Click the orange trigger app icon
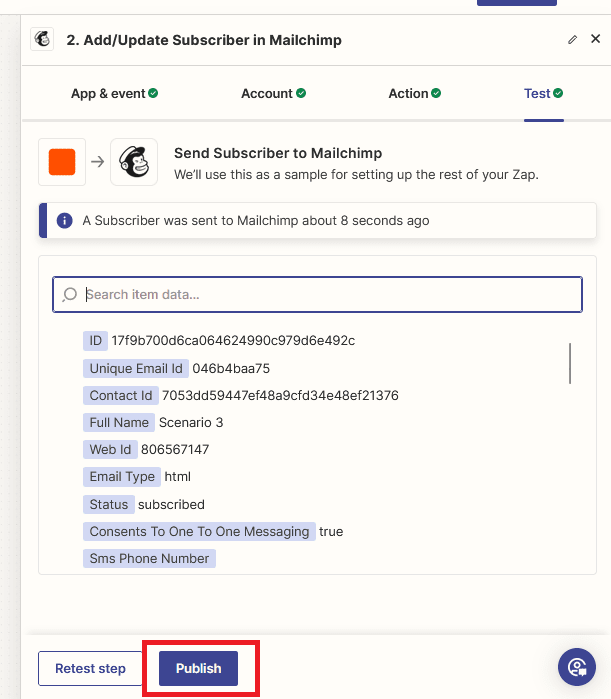The height and width of the screenshot is (699, 611). coord(62,162)
